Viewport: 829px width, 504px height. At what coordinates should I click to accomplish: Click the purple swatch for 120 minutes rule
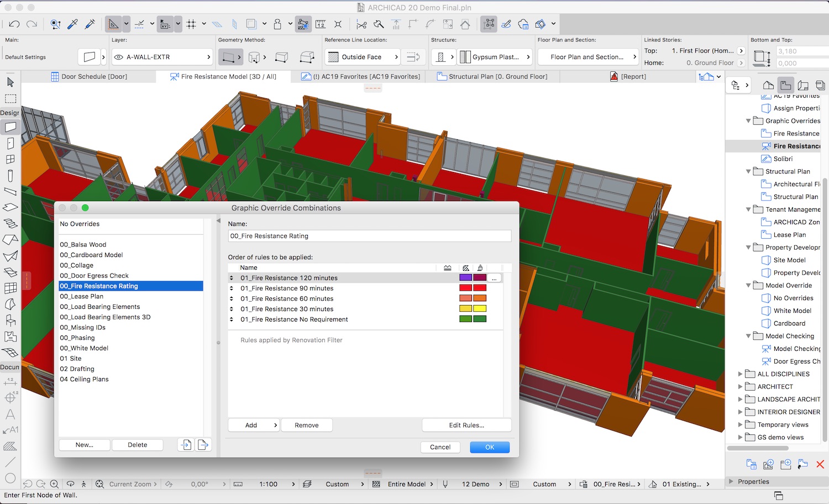coord(466,278)
